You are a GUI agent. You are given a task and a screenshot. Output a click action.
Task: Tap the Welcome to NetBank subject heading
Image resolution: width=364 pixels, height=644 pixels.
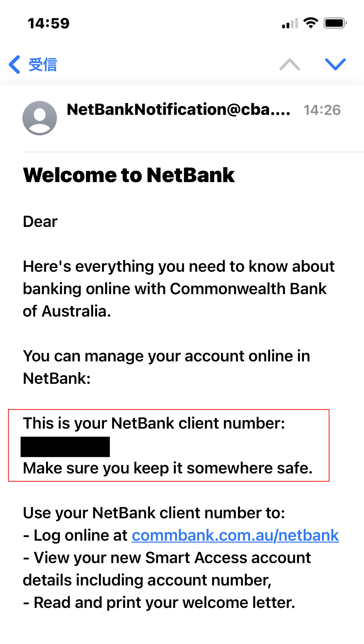(x=129, y=175)
